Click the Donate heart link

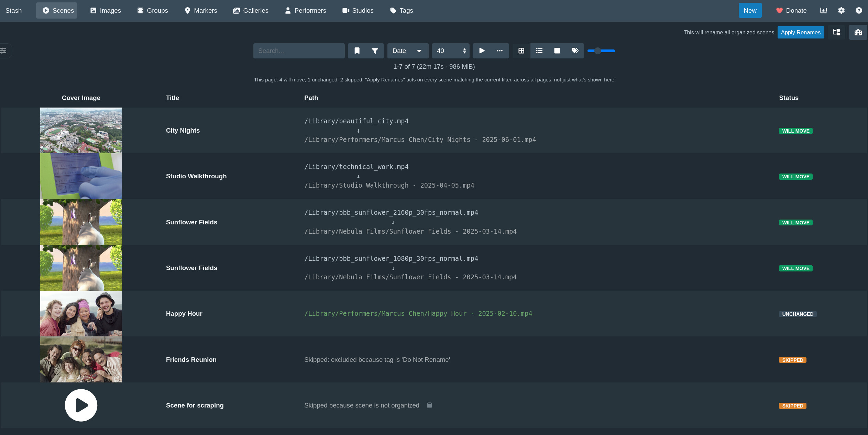(x=791, y=11)
